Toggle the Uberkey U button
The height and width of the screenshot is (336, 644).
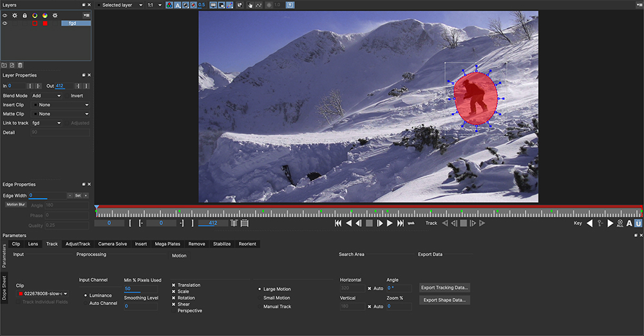click(x=638, y=224)
